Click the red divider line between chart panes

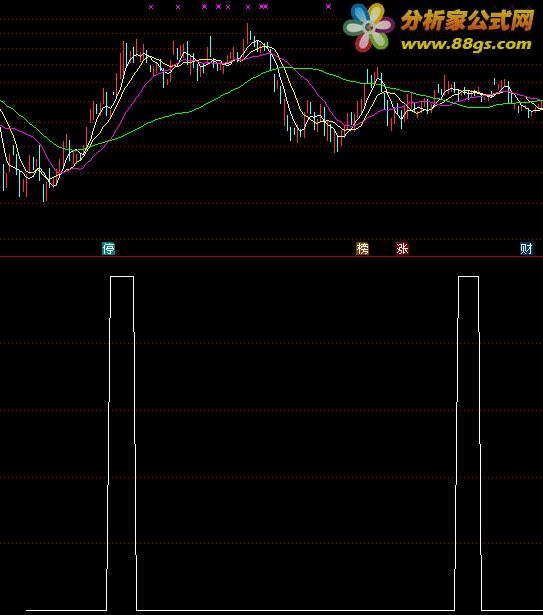(x=272, y=257)
